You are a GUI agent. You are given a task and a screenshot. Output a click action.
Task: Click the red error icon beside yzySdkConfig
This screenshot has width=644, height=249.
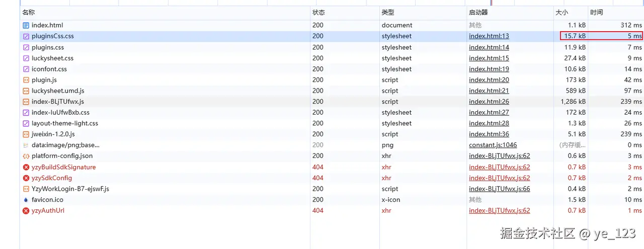(x=26, y=178)
